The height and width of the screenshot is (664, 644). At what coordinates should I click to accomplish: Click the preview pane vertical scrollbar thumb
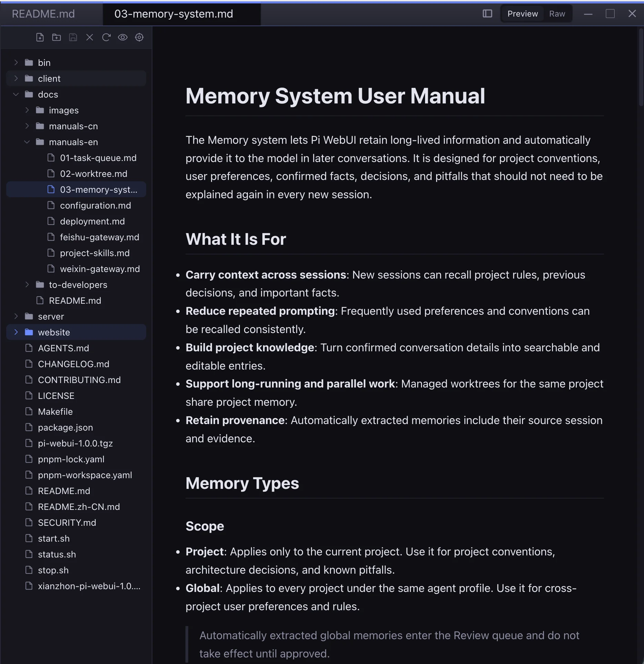[641, 67]
